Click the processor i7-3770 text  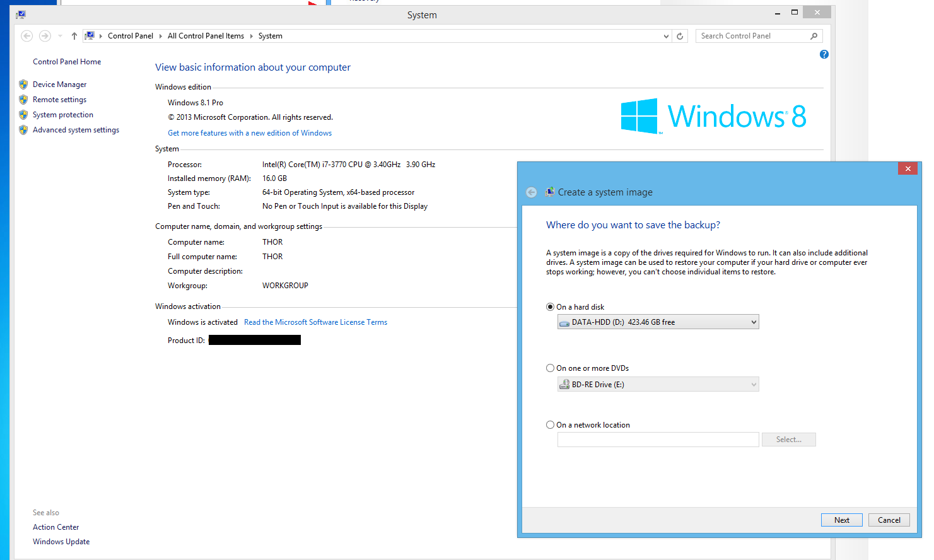coord(349,165)
